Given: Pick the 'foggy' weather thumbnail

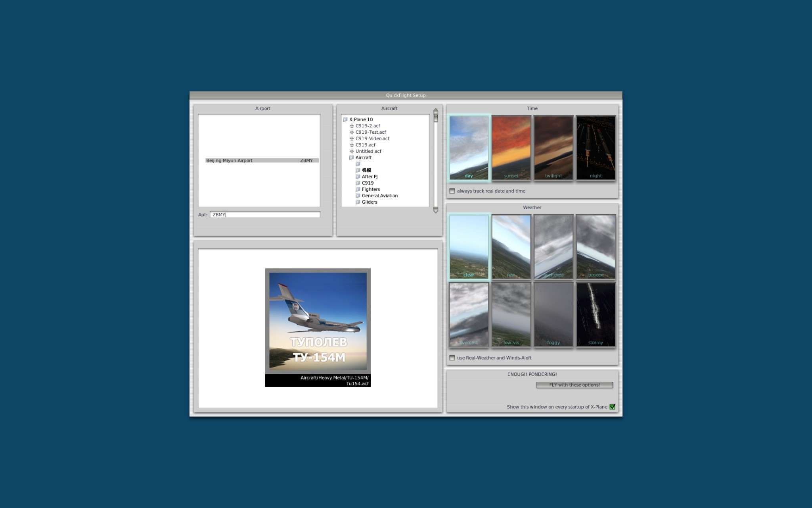Looking at the screenshot, I should point(553,314).
